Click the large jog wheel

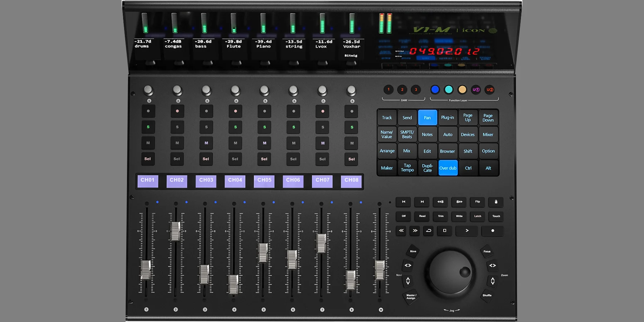(x=450, y=274)
